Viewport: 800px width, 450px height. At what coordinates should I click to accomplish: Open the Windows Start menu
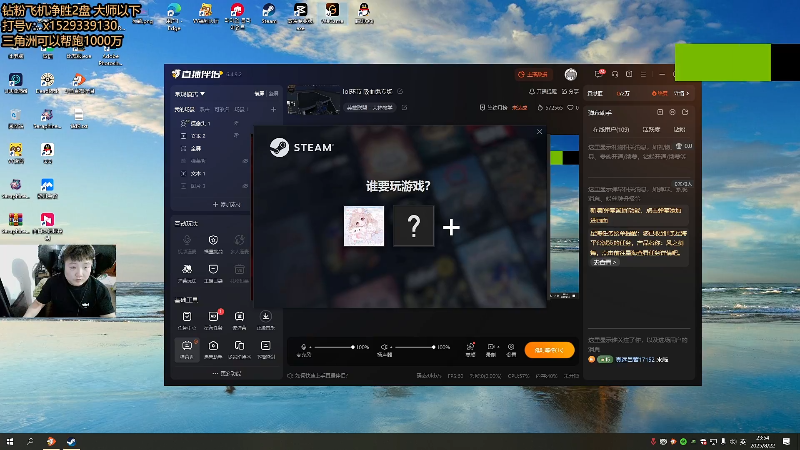(10, 441)
